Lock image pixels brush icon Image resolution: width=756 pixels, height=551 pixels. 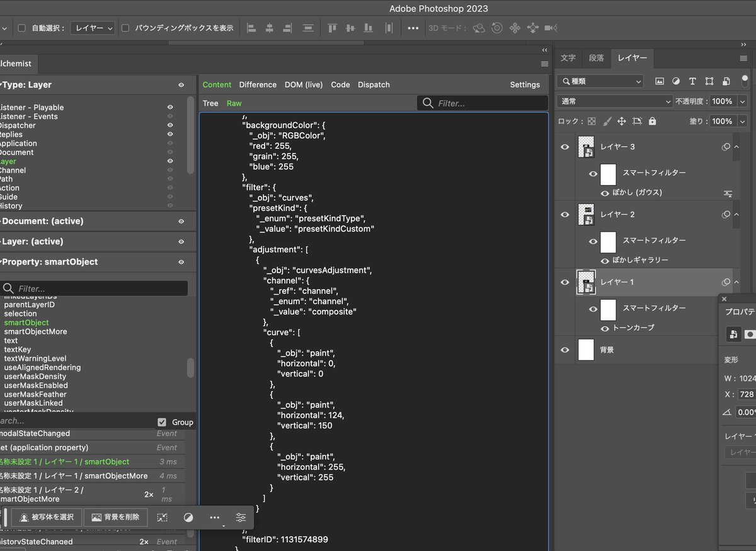(607, 121)
